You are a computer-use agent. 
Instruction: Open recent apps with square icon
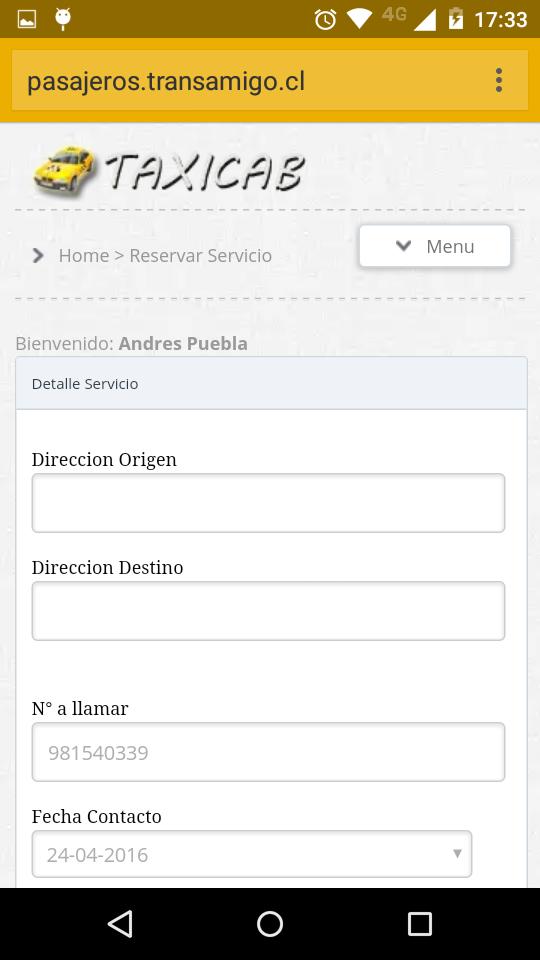pos(420,924)
